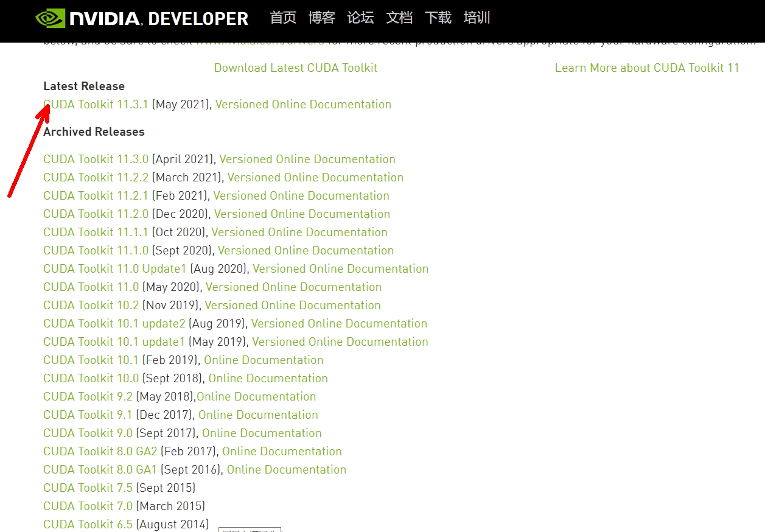
Task: Open CUDA Toolkit 9.2 link
Action: coord(88,396)
